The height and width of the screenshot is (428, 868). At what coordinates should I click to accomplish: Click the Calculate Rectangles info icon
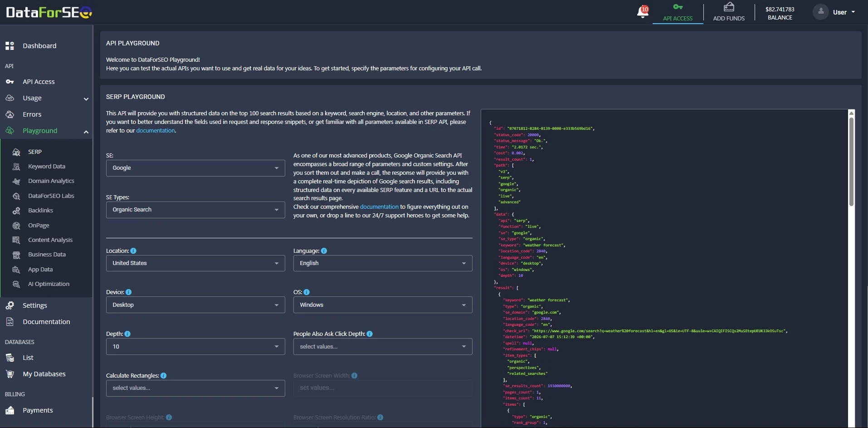(x=163, y=376)
